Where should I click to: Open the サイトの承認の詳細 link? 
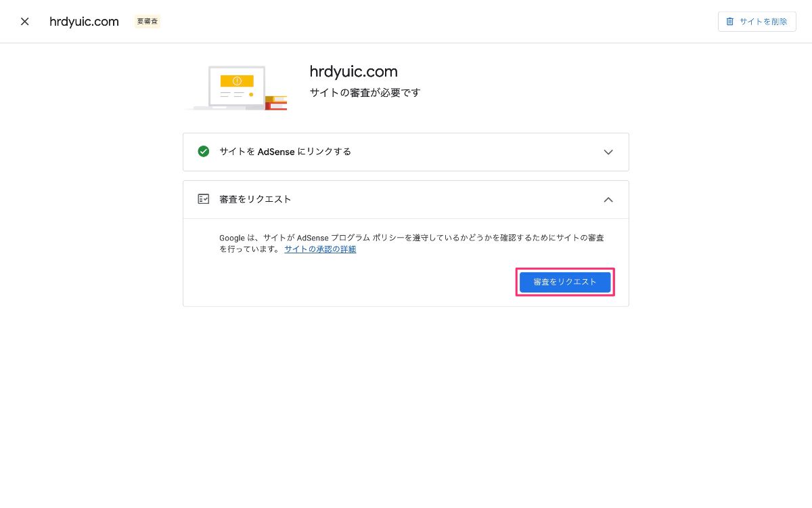click(320, 249)
